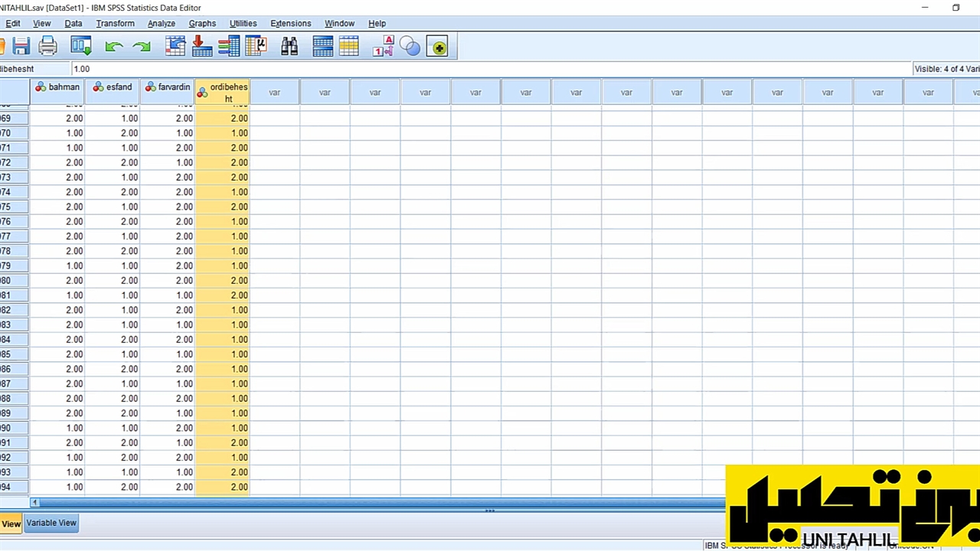Open the Analyze menu
This screenshot has width=980, height=551.
[161, 23]
